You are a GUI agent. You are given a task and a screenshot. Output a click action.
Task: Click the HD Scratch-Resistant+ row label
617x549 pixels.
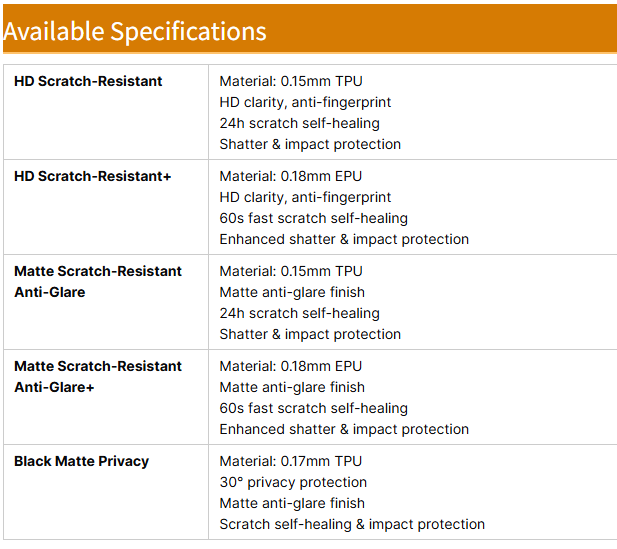point(93,176)
